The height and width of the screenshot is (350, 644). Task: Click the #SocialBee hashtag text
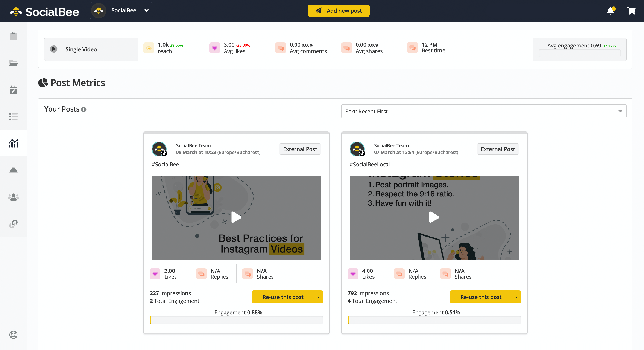coord(165,164)
